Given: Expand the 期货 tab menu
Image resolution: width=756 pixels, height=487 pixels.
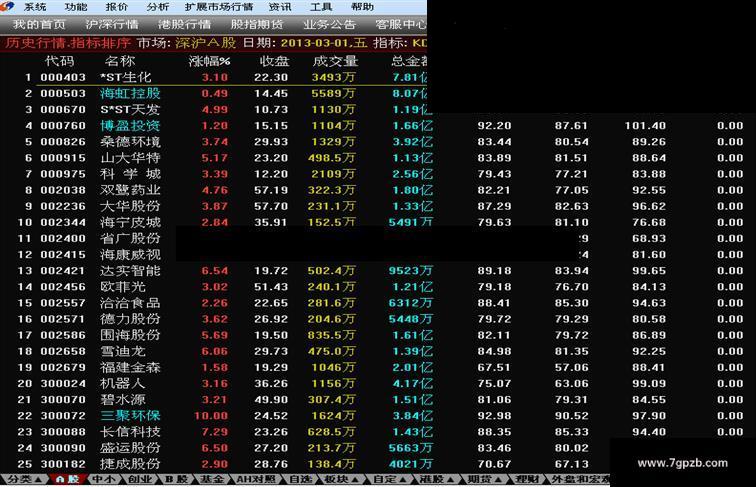Looking at the screenshot, I should coord(485,479).
